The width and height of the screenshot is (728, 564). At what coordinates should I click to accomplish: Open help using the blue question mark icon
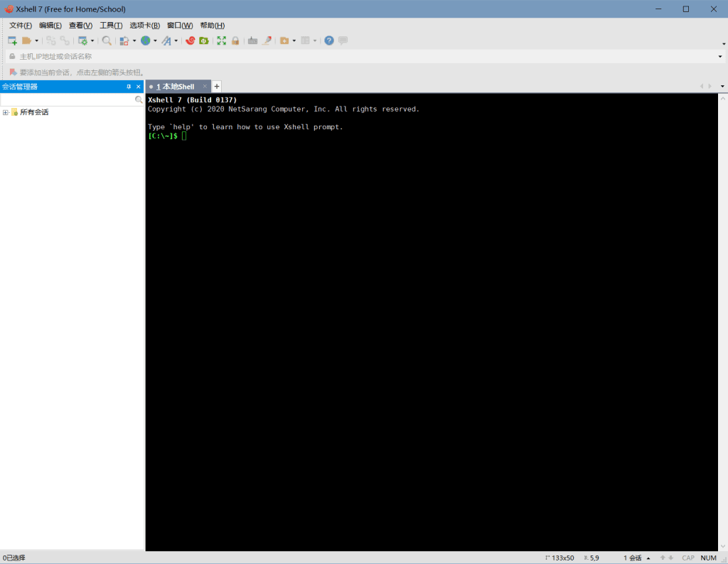point(329,40)
